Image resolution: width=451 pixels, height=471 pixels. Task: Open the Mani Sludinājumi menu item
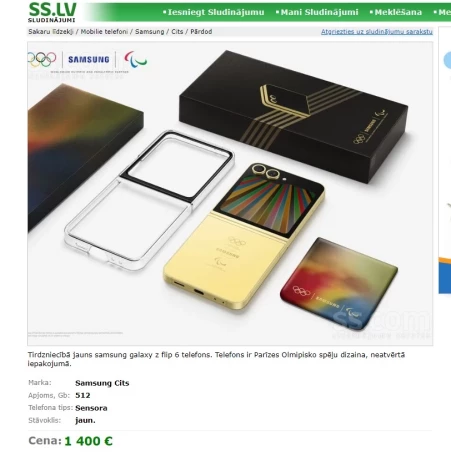click(x=317, y=12)
